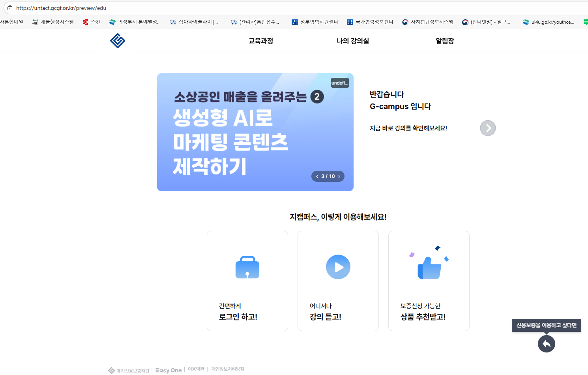
Task: Open the 국가법령정보센터 bookmark
Action: pos(370,22)
